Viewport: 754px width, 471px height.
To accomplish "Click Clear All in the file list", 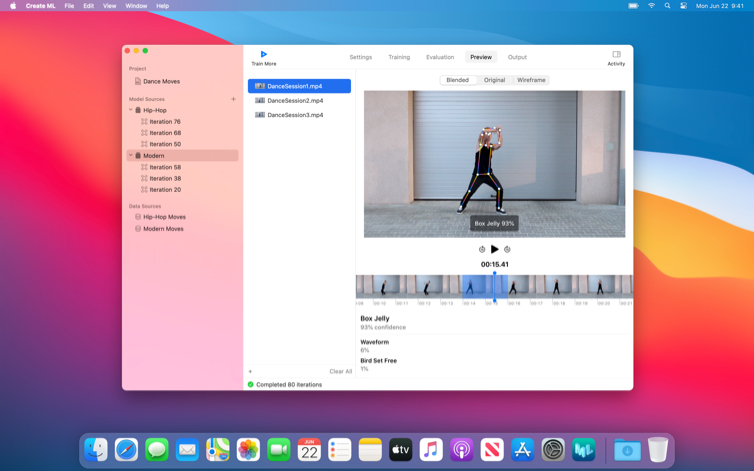I will point(340,371).
